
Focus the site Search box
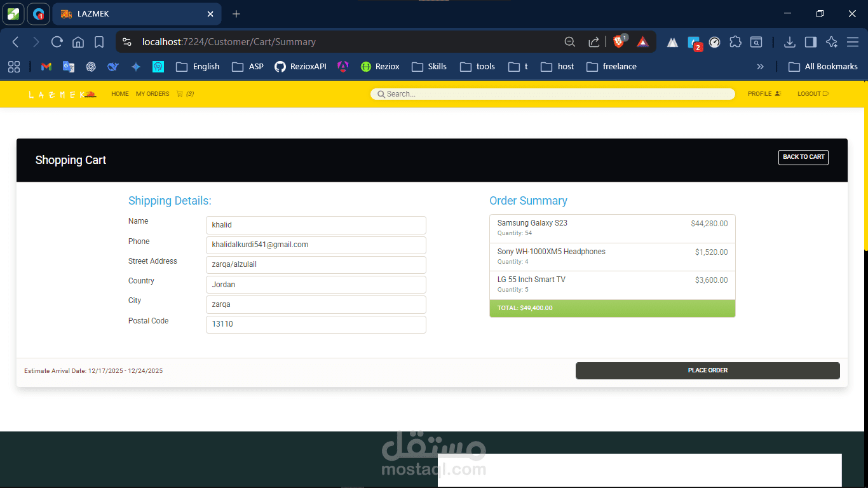click(553, 94)
